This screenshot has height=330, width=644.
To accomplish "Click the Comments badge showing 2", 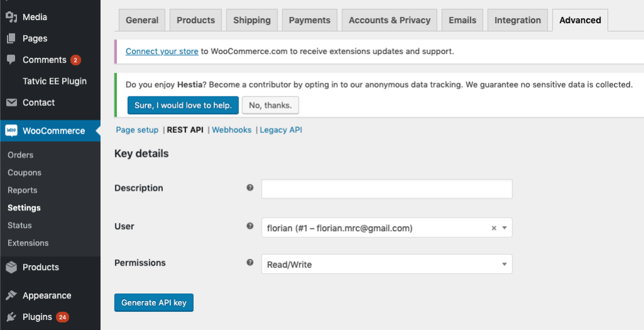I will (75, 60).
